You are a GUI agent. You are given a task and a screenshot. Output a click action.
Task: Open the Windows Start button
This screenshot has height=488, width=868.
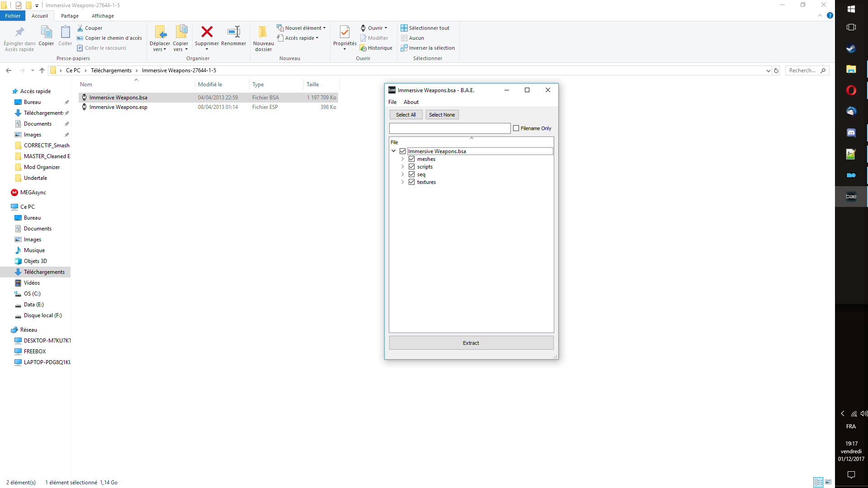(x=851, y=9)
